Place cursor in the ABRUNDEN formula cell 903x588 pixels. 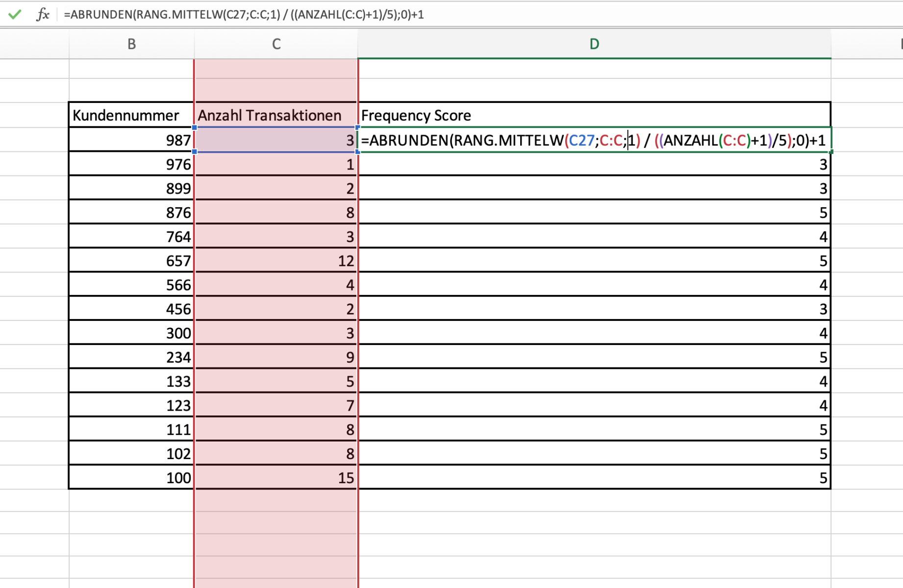pyautogui.click(x=594, y=140)
